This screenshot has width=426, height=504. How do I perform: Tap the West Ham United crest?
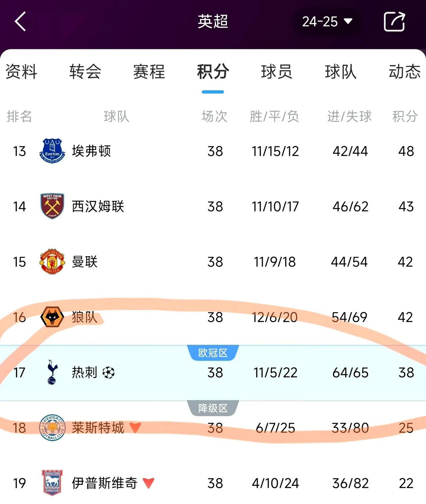pos(52,206)
